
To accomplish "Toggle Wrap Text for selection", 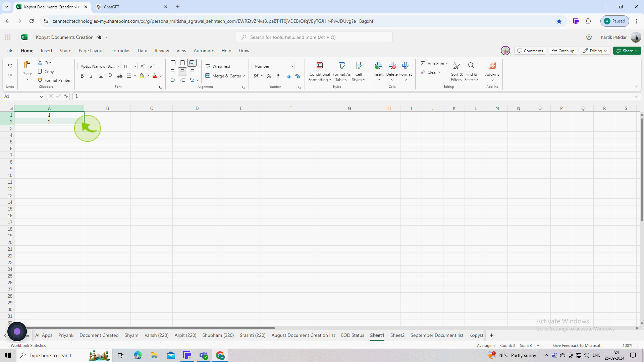I will pyautogui.click(x=218, y=66).
